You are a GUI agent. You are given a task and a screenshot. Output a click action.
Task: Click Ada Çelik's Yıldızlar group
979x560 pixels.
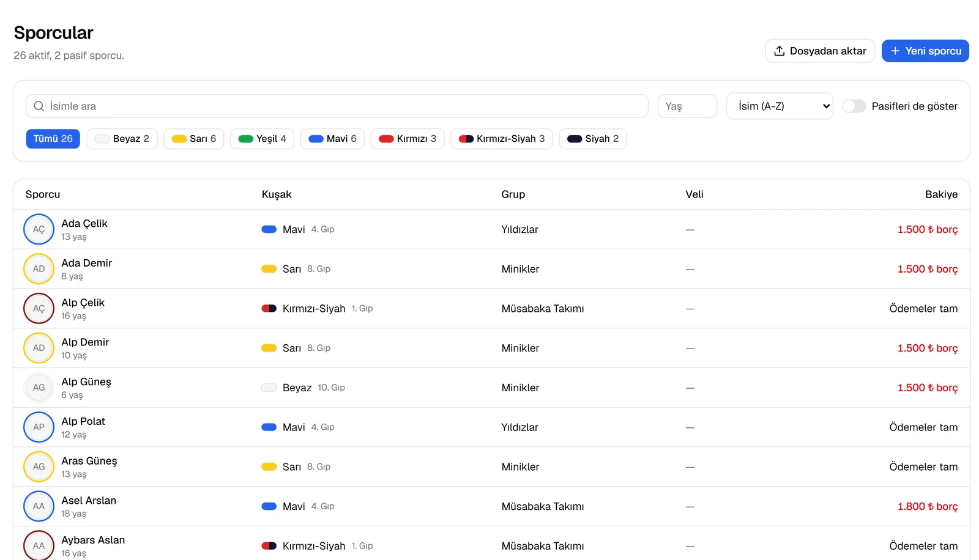pos(519,229)
